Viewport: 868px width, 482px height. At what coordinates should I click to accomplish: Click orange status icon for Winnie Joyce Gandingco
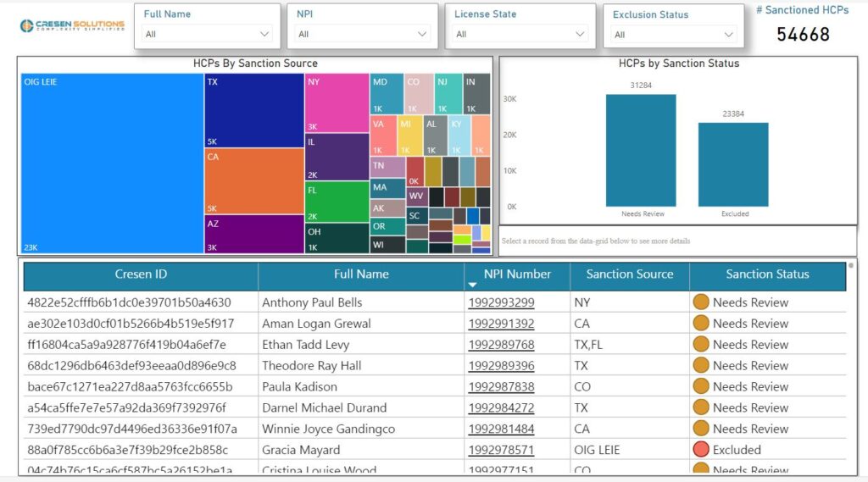coord(701,429)
